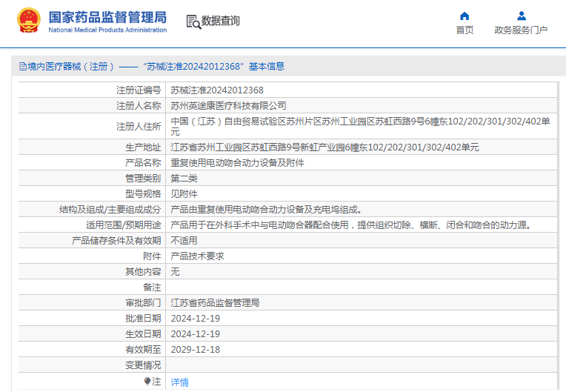Click 产品由重复使用电动吻合动力设备及充电坞组成 text

[266, 209]
